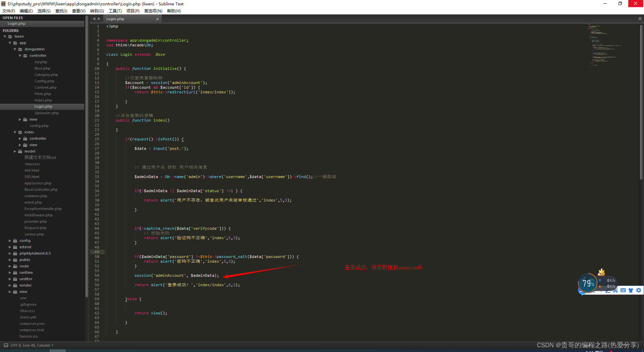Collapse the app folder
The height and width of the screenshot is (352, 644).
pyautogui.click(x=10, y=43)
